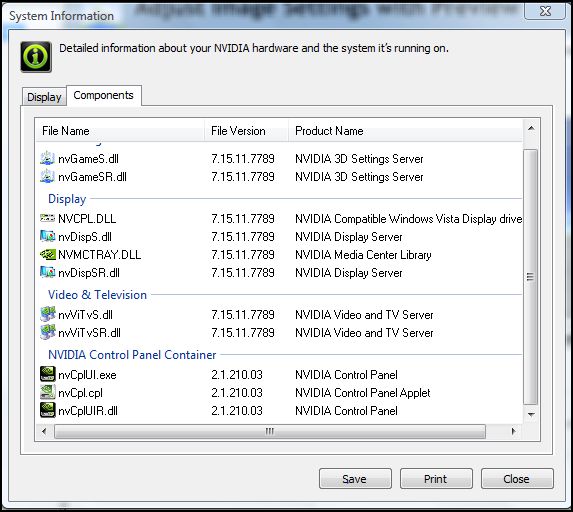
Task: Click the horizontal scrollbar right arrow
Action: point(513,431)
